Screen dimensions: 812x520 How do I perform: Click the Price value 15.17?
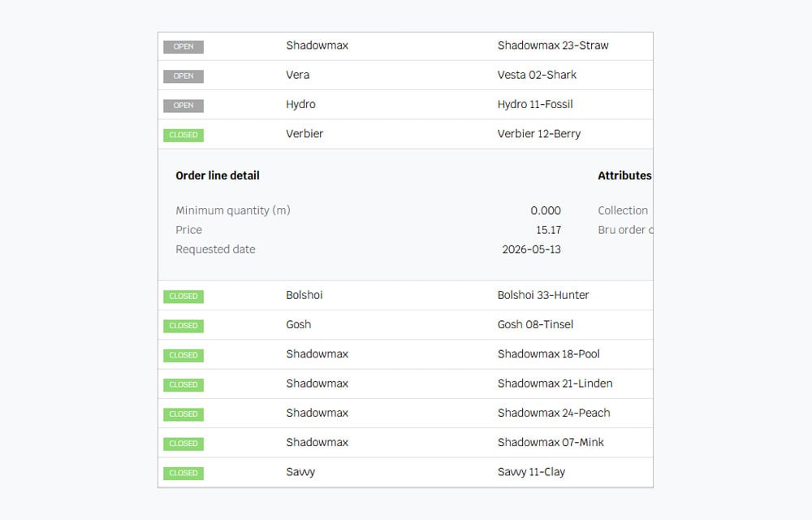click(x=548, y=230)
